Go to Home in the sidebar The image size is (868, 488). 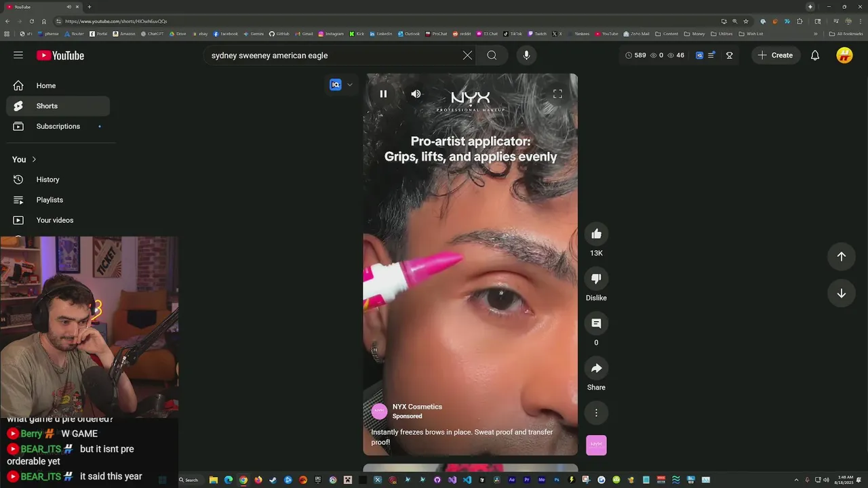tap(58, 85)
